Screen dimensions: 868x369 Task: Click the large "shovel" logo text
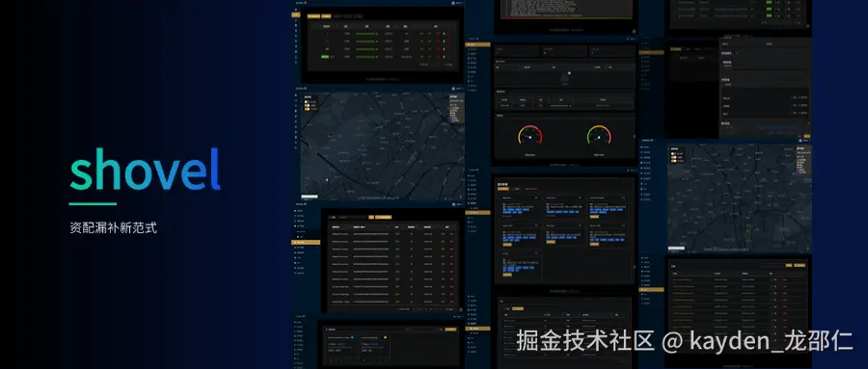[145, 169]
